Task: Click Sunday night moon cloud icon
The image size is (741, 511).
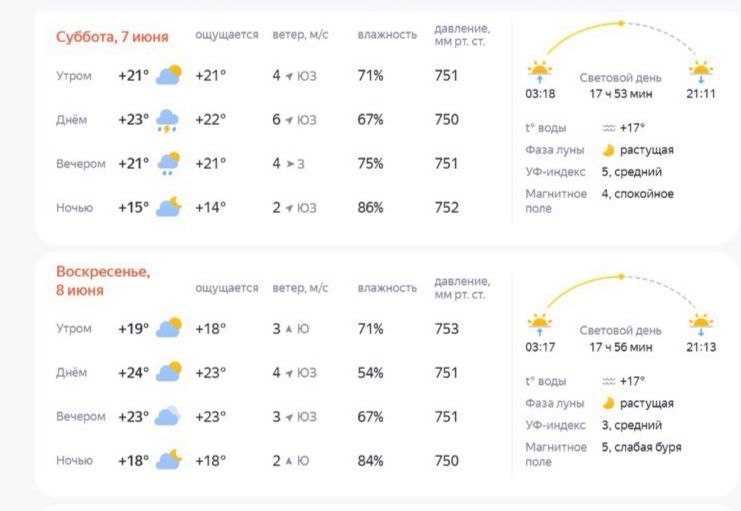Action: tap(169, 460)
